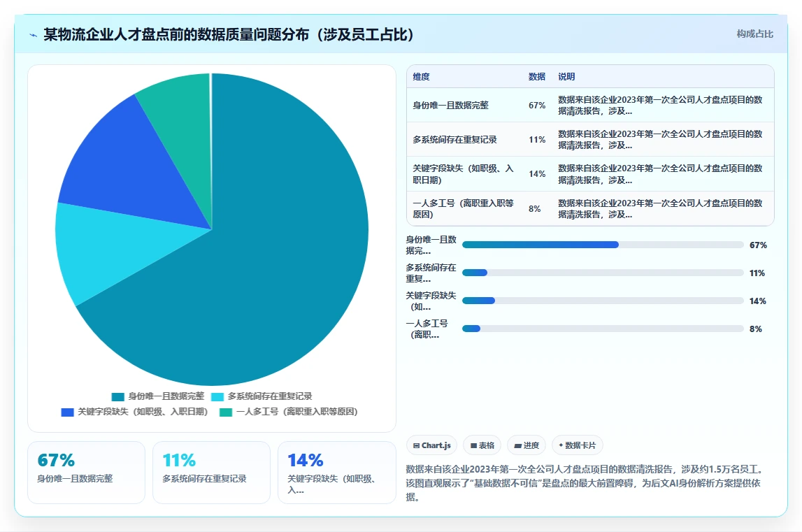Click progress label 身份唯一且数据完...

click(x=431, y=245)
